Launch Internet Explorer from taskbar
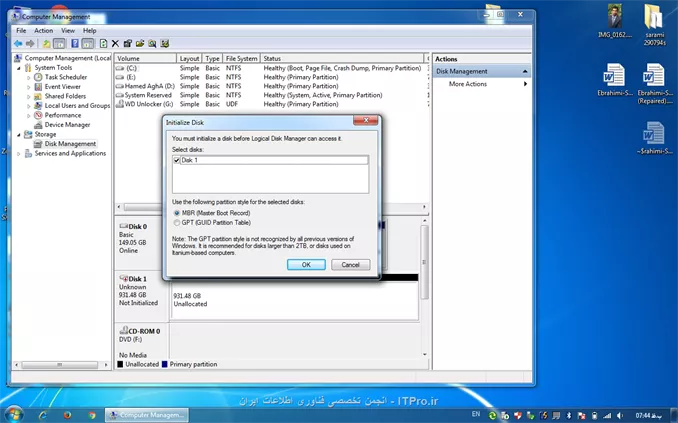 (43, 415)
